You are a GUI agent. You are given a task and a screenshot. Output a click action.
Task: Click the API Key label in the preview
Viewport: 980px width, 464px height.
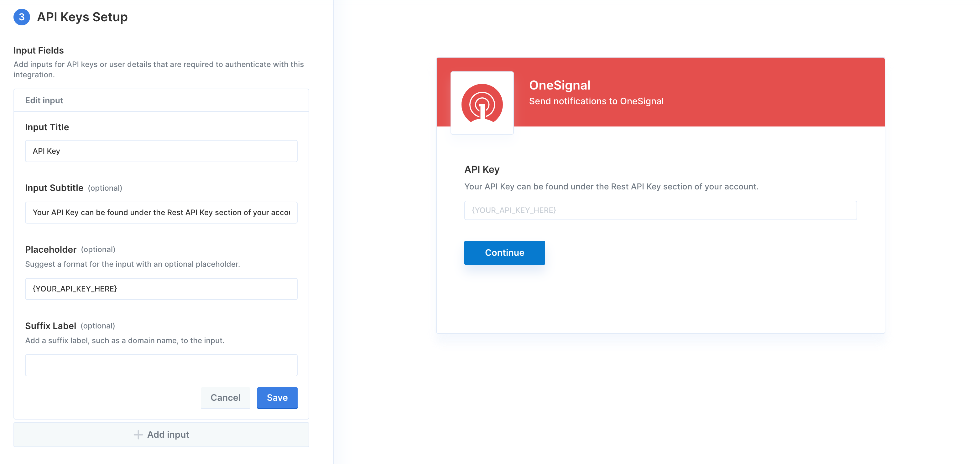482,170
